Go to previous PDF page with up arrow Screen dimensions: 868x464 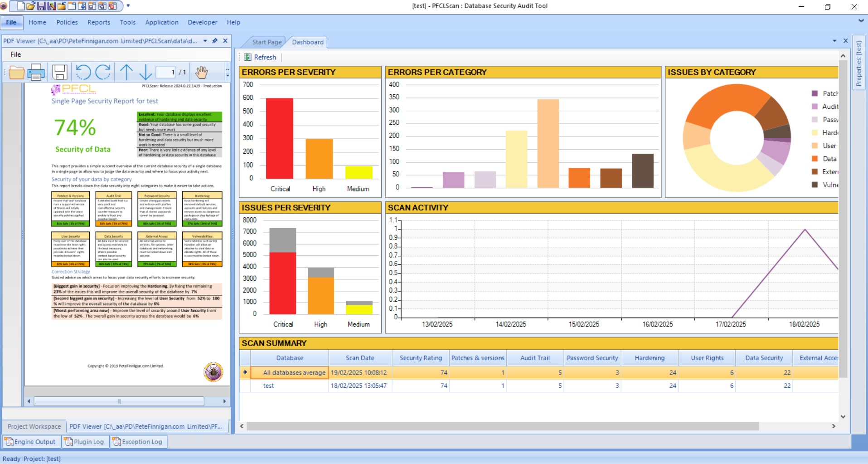pos(126,72)
